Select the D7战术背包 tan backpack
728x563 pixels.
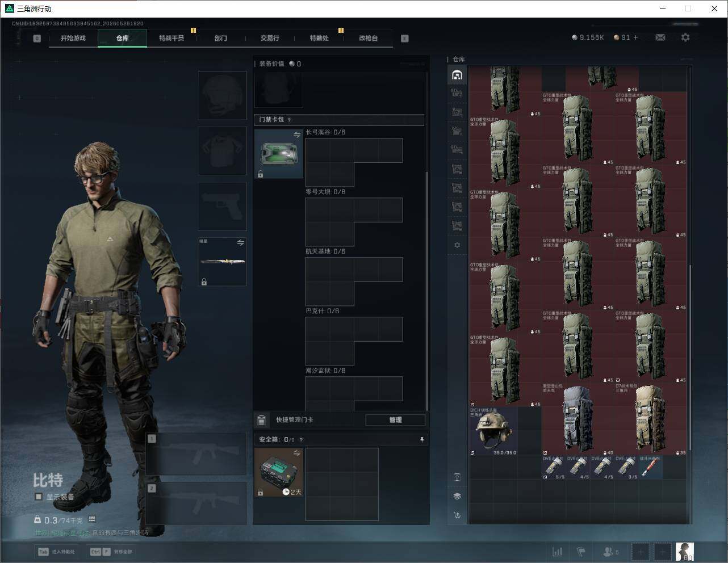tap(651, 419)
